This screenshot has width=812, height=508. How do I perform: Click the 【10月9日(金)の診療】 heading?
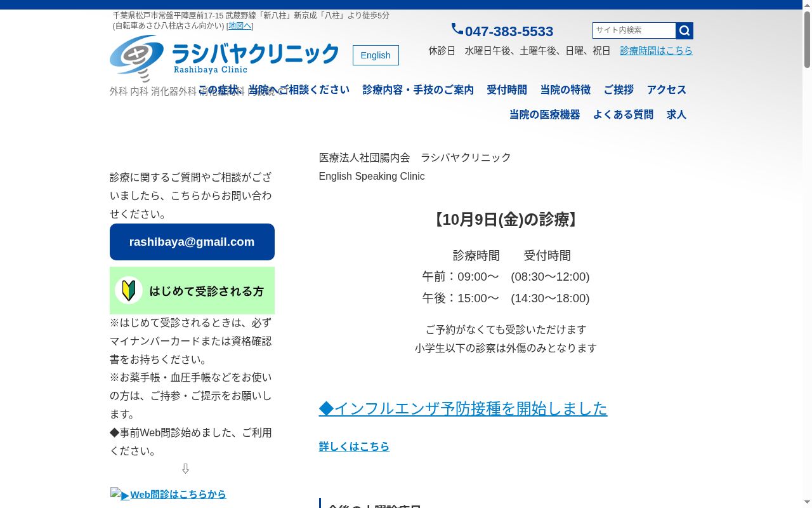[506, 220]
